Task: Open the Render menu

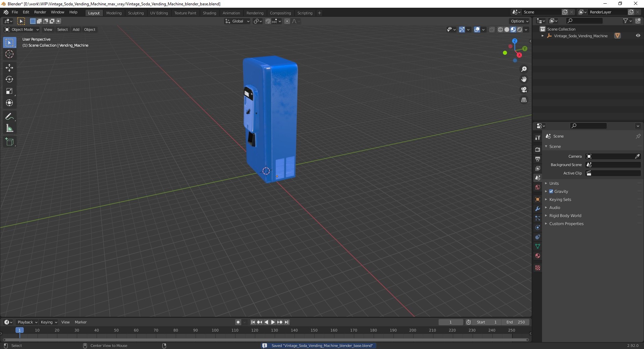Action: point(40,12)
